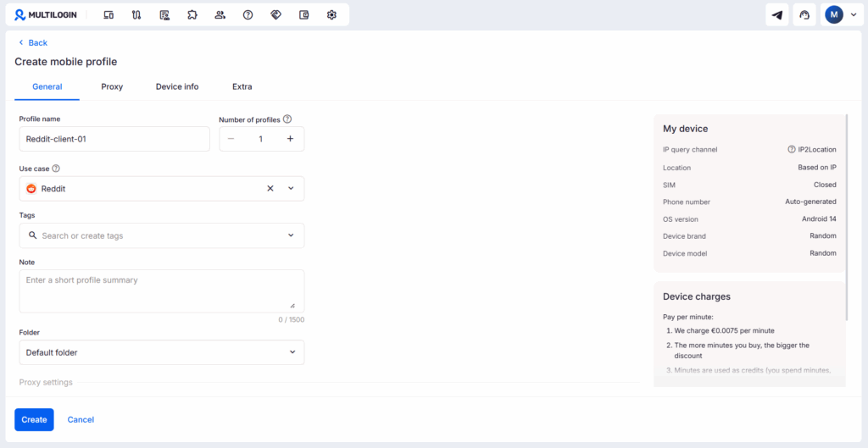Switch to the Proxy tab
Screen dimensions: 868x448
112,87
